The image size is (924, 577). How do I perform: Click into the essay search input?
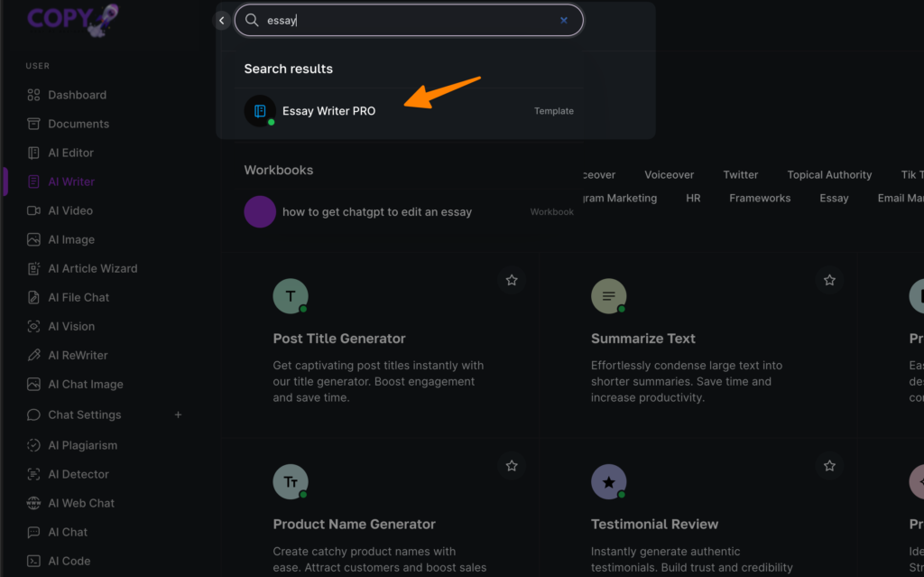[x=406, y=20]
